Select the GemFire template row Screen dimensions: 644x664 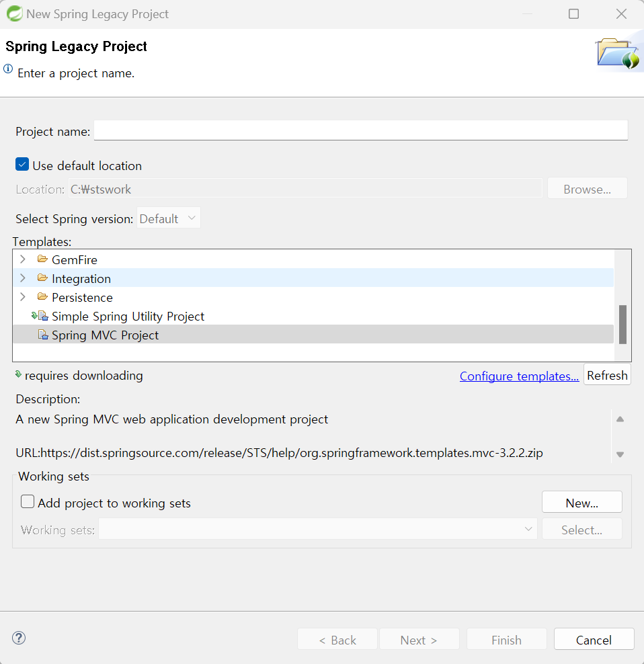(x=313, y=259)
